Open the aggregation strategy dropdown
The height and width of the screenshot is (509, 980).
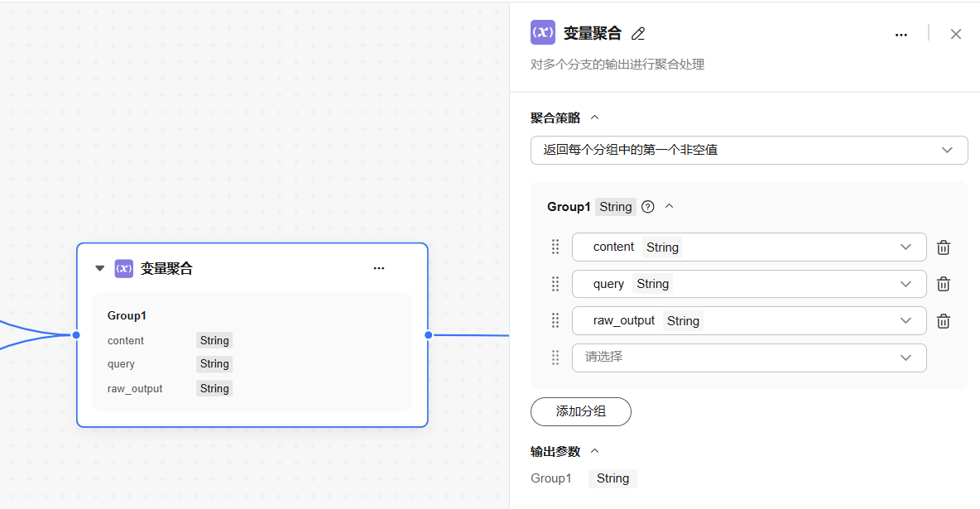tap(749, 150)
